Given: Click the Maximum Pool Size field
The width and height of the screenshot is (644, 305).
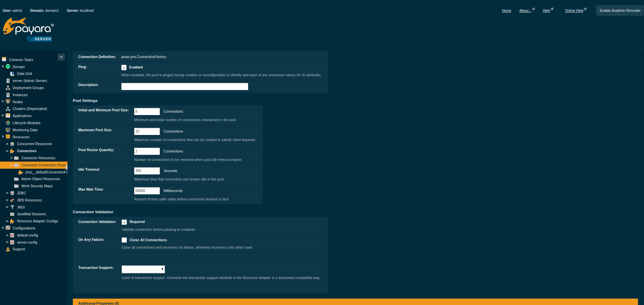Looking at the screenshot, I should [x=147, y=131].
